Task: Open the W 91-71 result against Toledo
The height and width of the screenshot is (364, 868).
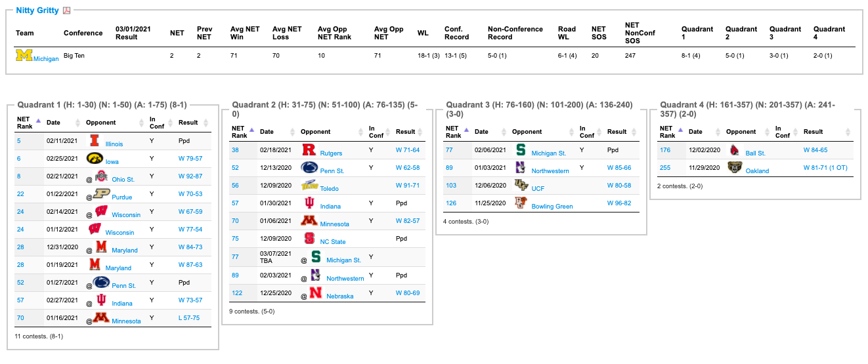Action: point(408,185)
